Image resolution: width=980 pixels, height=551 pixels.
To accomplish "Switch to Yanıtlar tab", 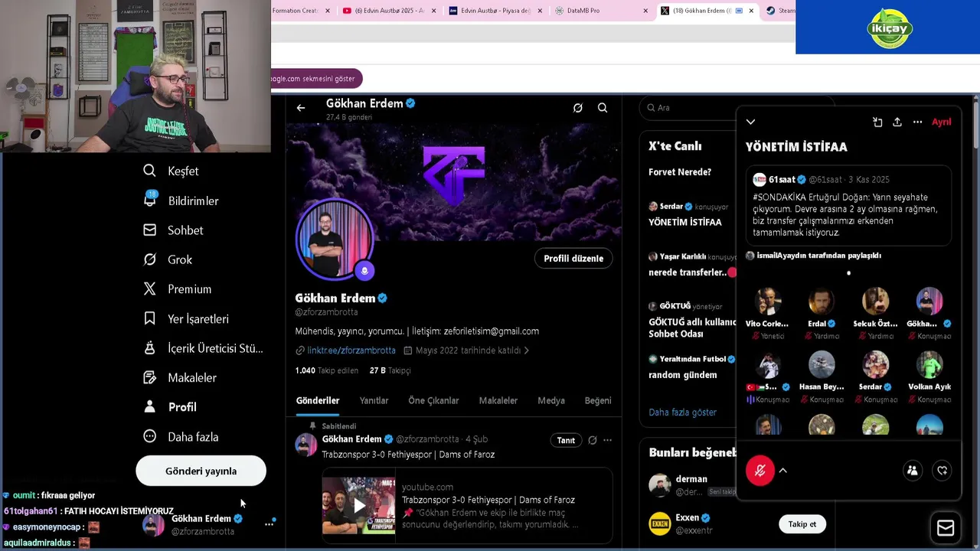I will point(374,400).
